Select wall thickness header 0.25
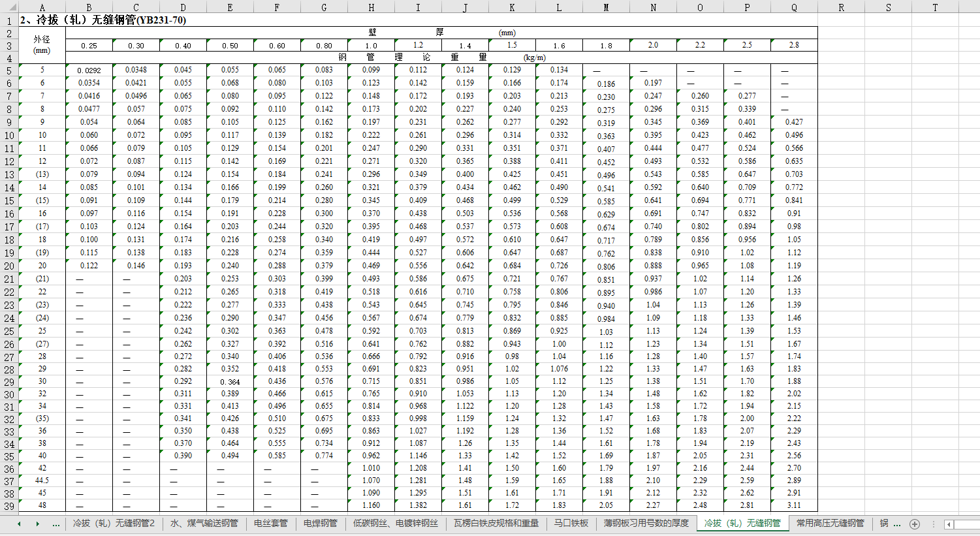Image resolution: width=980 pixels, height=536 pixels. 89,46
